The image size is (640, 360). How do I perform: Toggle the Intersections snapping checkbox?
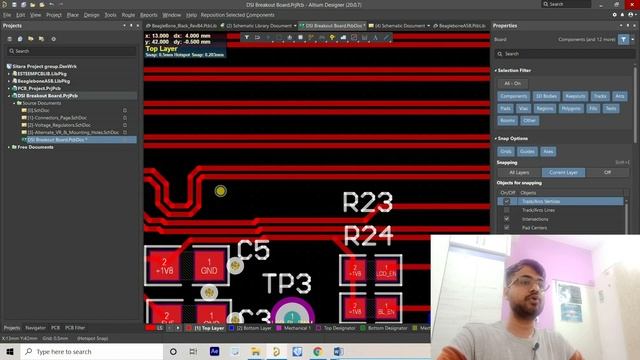(x=507, y=219)
